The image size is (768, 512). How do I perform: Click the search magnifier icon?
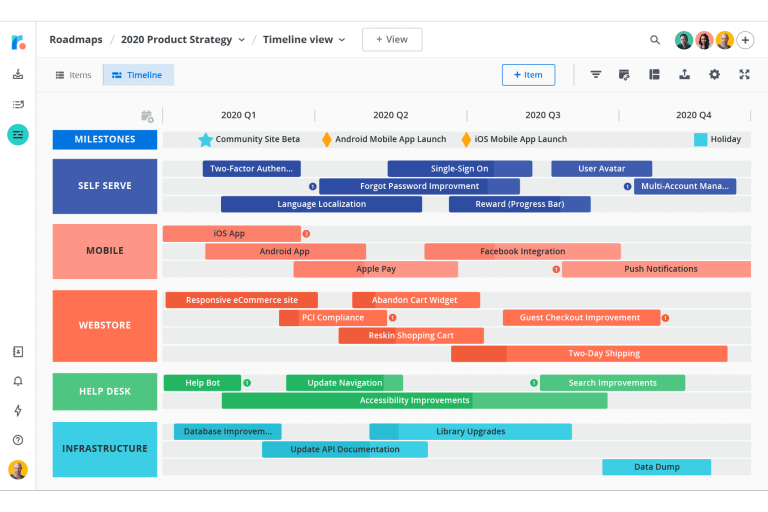655,40
